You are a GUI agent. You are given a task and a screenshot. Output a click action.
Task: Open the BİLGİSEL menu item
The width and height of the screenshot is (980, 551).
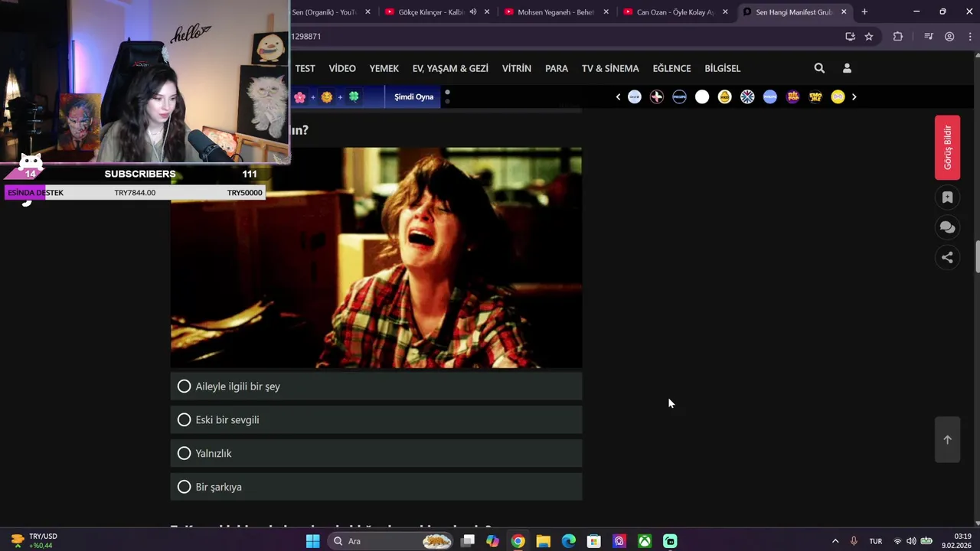[722, 68]
